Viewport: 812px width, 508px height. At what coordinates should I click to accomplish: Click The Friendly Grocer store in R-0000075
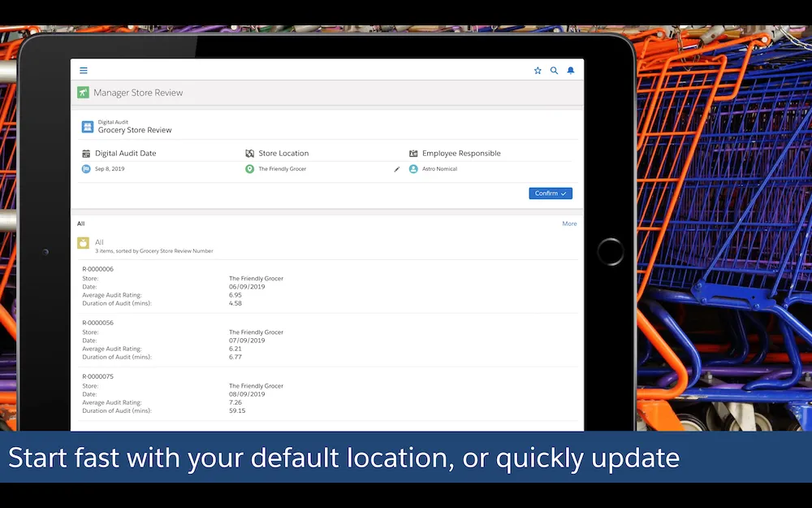click(257, 385)
